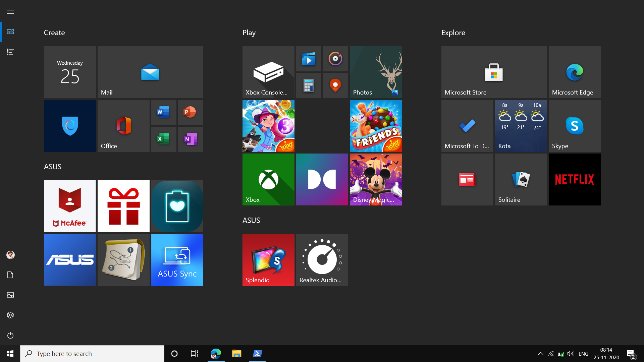This screenshot has width=644, height=362.
Task: Open Xbox Console Companion tile
Action: click(268, 72)
